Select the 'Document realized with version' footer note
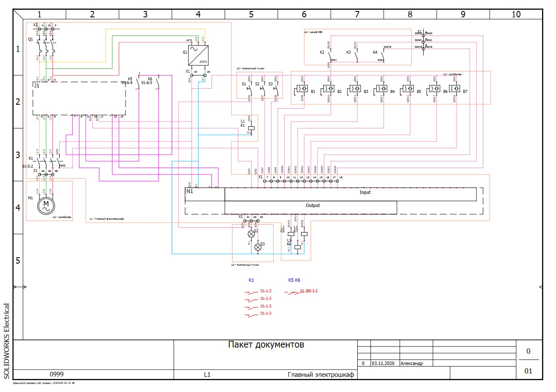Viewport: 556px width, 392px height. [44, 383]
